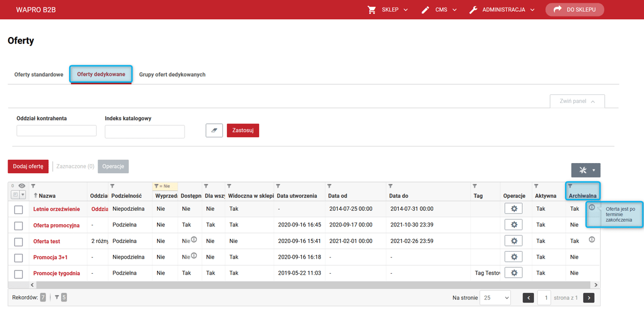The width and height of the screenshot is (644, 316).
Task: Click the filter icon above Nazwa column
Action: [x=33, y=186]
